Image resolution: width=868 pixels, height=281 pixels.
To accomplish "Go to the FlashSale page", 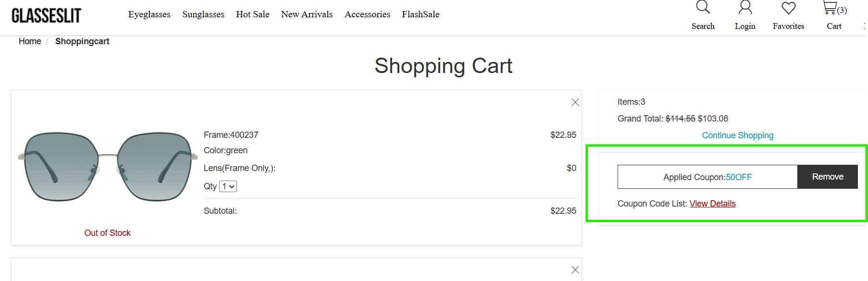I will [421, 14].
